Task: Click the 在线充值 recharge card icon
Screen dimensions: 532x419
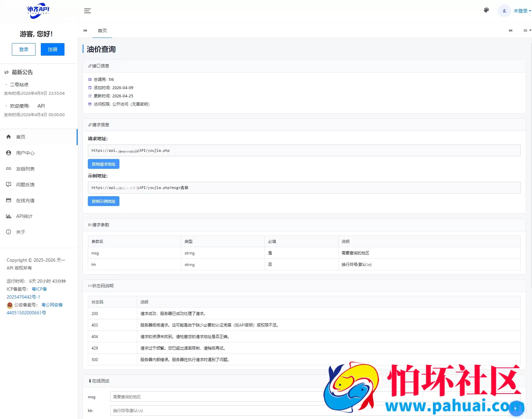Action: 9,200
